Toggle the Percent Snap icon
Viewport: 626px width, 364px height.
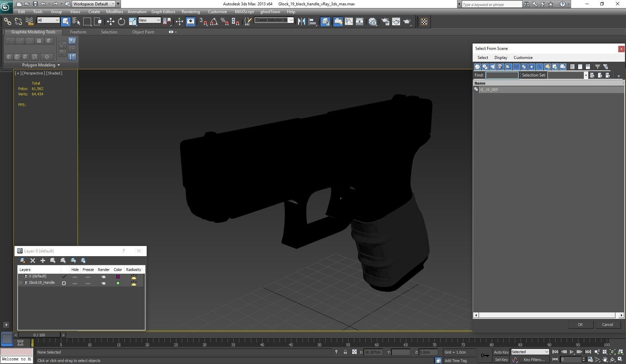tap(225, 22)
